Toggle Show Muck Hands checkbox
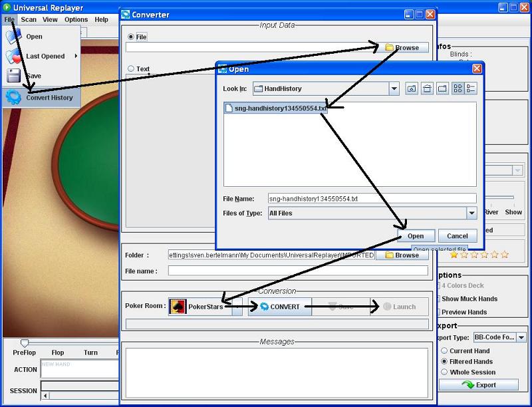 coord(438,299)
